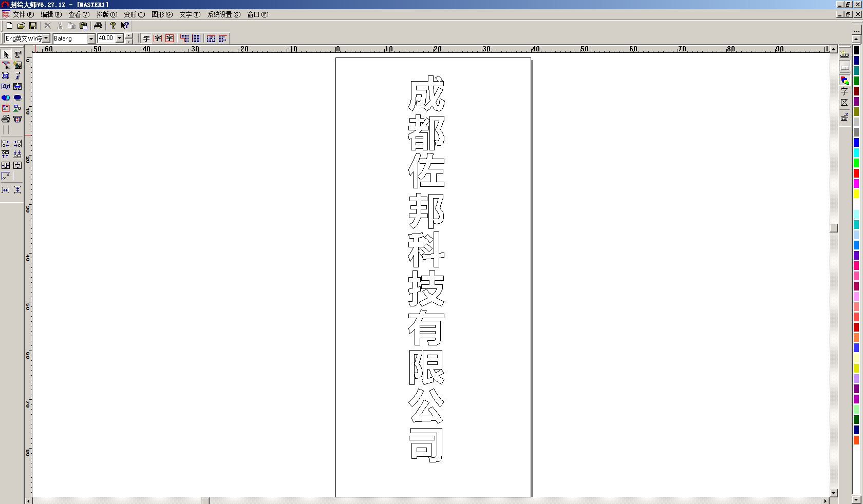Click the Print icon in top toolbar
This screenshot has height=504, width=863.
98,26
